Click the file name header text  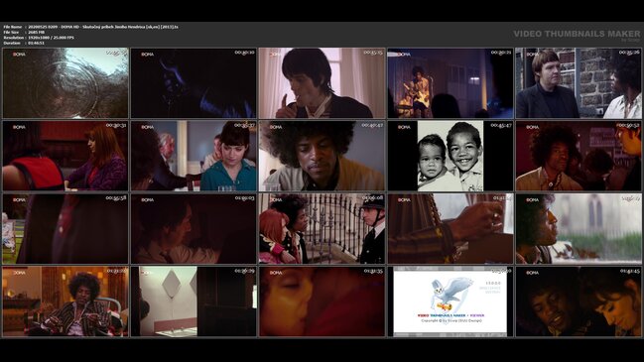coord(90,27)
